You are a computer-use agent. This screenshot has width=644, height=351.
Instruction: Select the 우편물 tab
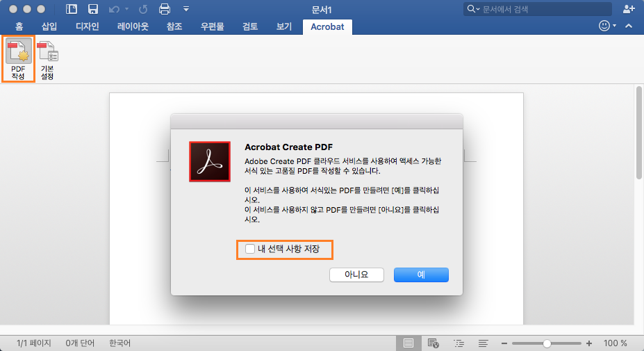point(213,26)
